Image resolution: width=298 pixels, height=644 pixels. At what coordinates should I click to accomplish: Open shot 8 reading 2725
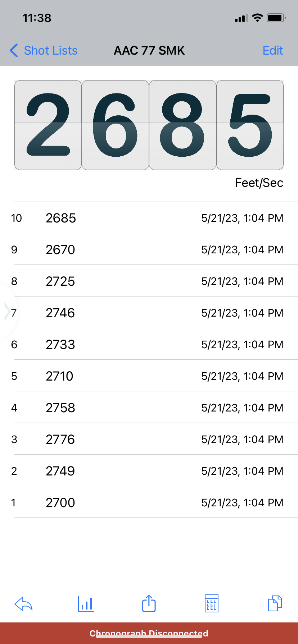coord(149,281)
